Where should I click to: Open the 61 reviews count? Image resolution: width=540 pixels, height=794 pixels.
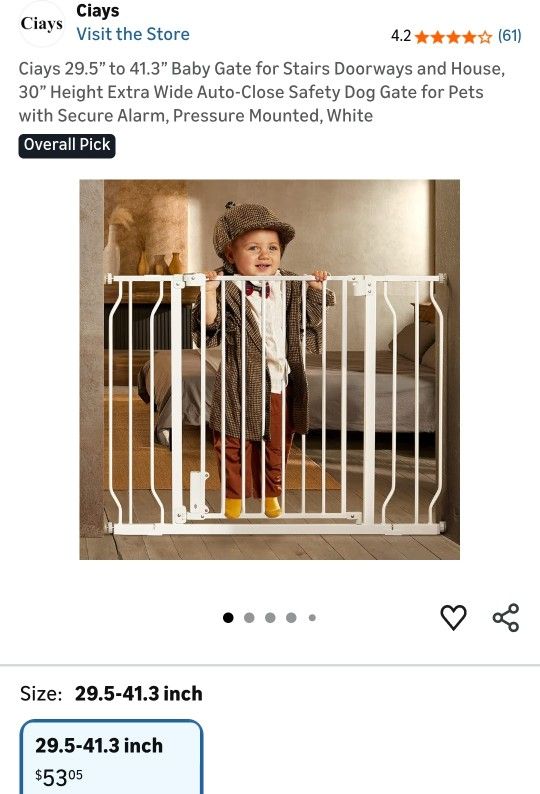pyautogui.click(x=509, y=36)
